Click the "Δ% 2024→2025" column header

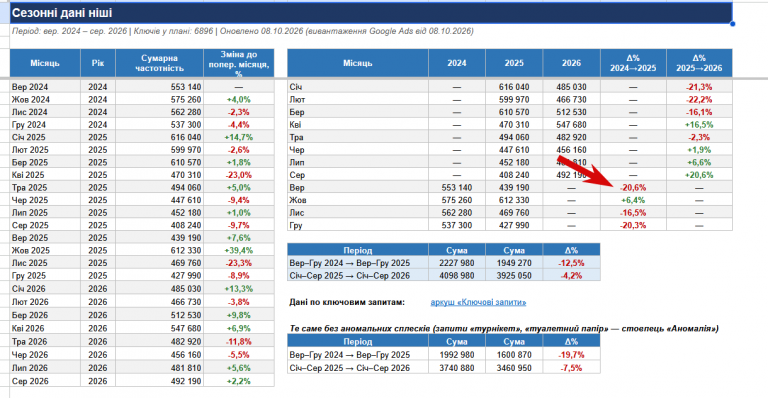tap(633, 63)
